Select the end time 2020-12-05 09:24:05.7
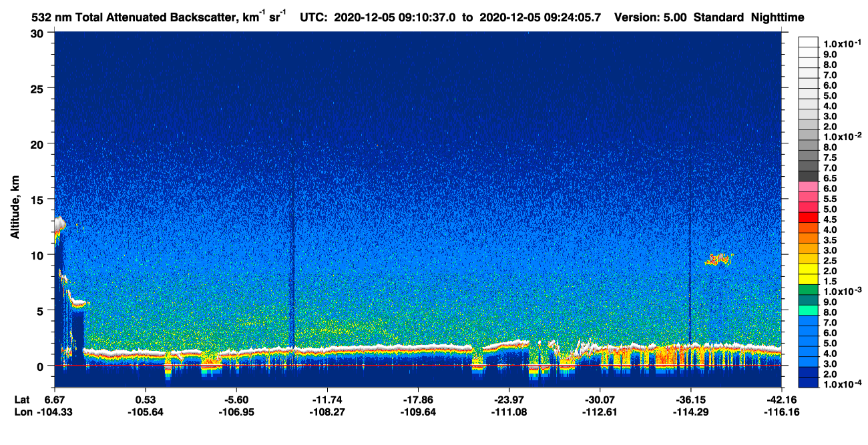 point(541,17)
